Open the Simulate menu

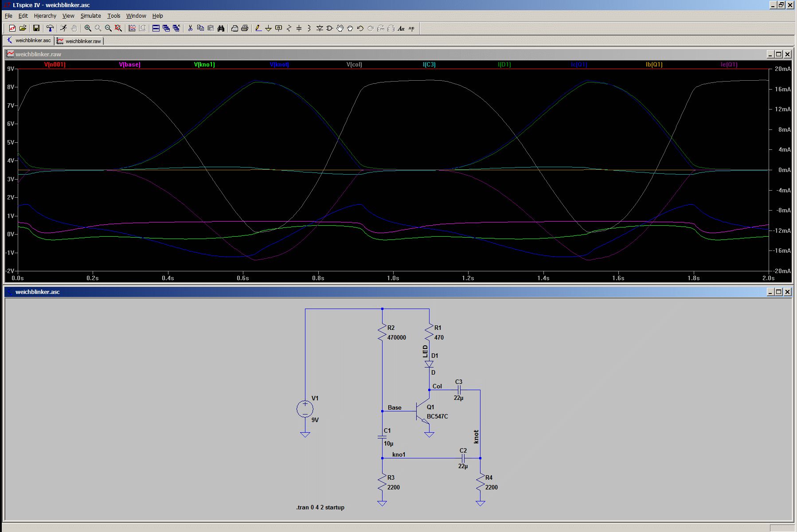pyautogui.click(x=90, y=16)
